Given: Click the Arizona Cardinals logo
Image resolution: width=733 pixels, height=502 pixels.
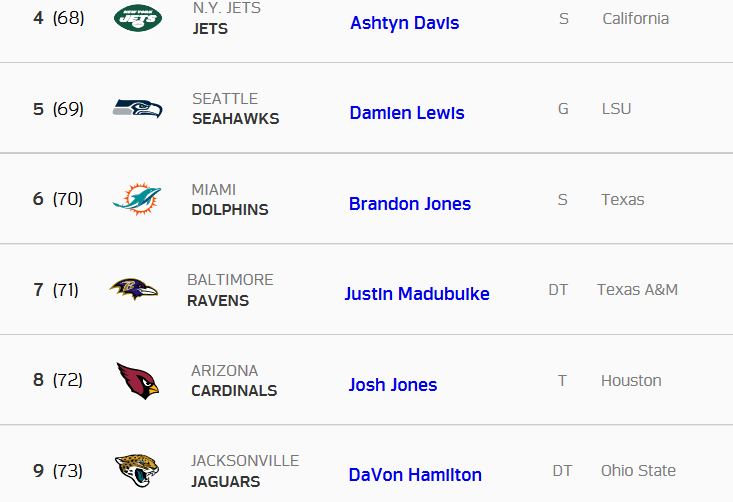Looking at the screenshot, I should tap(138, 380).
